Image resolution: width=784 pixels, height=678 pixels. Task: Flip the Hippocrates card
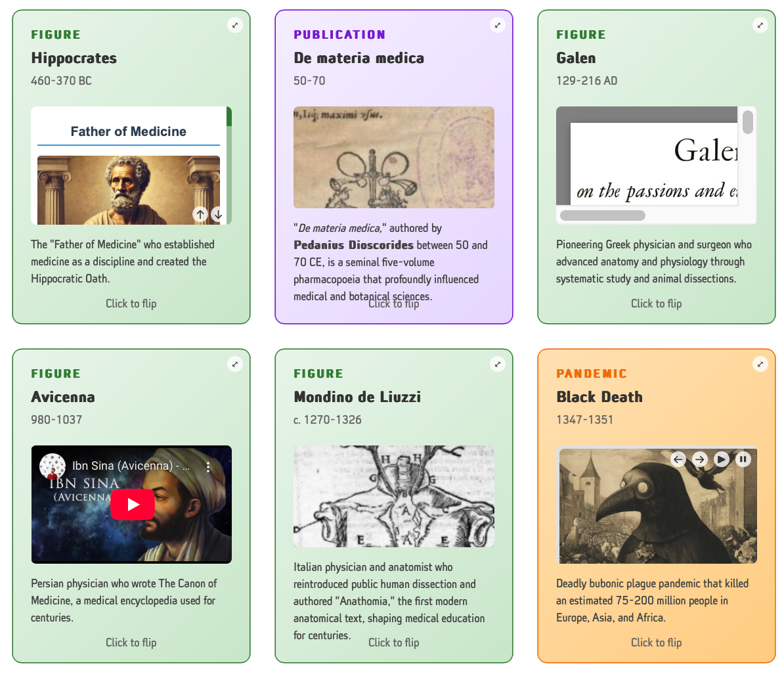click(131, 304)
